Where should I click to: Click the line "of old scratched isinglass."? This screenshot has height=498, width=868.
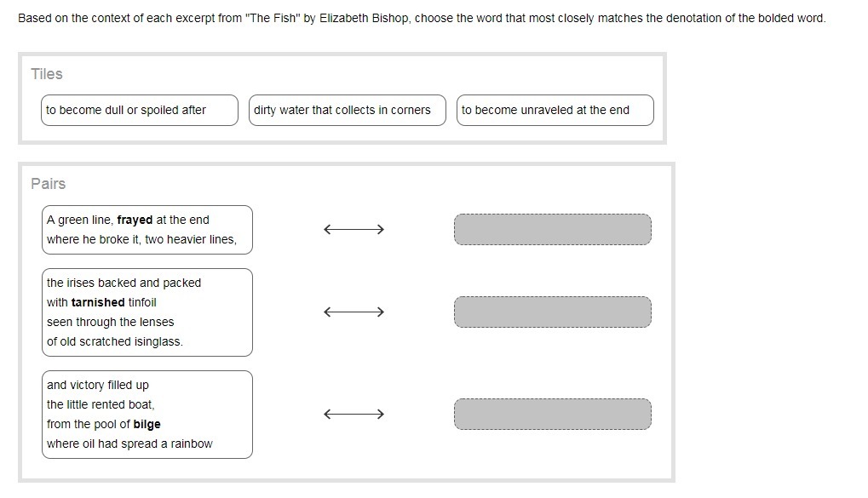click(115, 341)
